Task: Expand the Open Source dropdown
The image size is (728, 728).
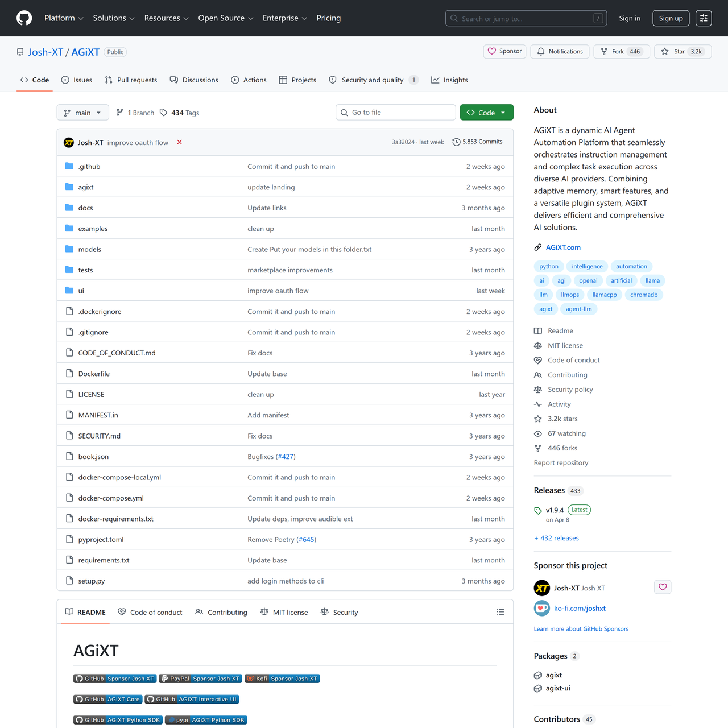Action: pos(225,18)
